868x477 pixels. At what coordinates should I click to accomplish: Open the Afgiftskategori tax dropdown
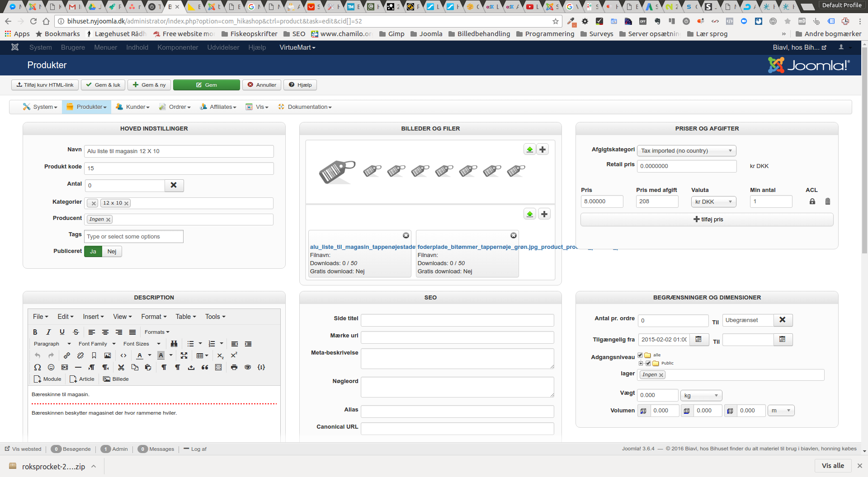click(686, 151)
